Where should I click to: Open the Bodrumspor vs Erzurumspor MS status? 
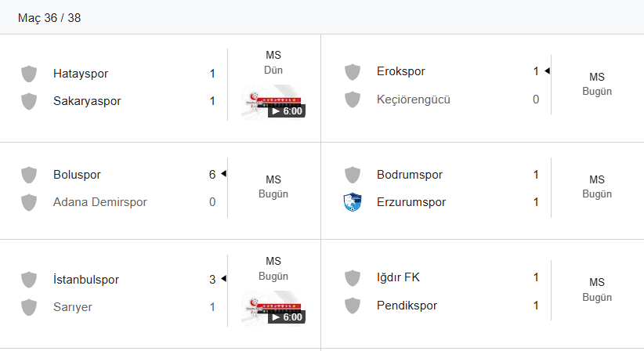tap(597, 187)
